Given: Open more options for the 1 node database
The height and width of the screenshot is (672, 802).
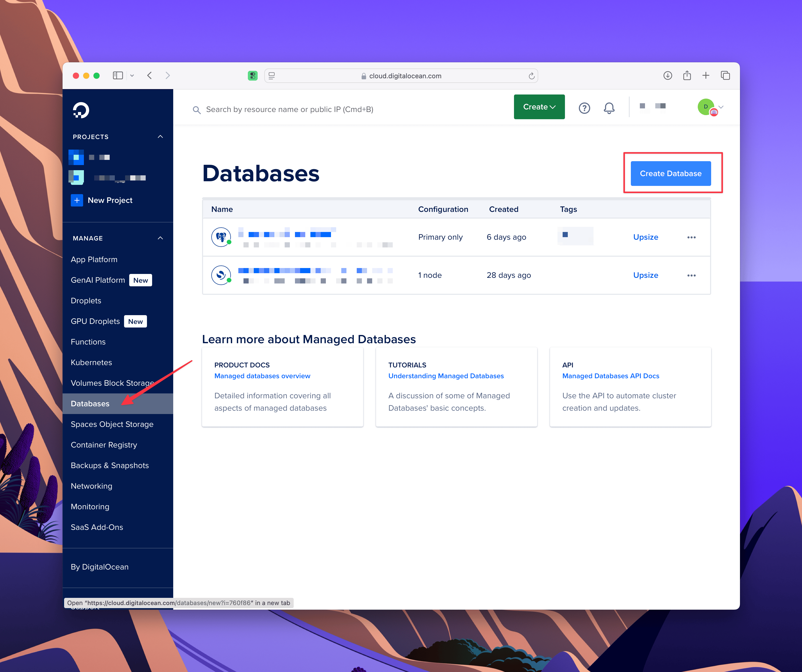Looking at the screenshot, I should (x=691, y=275).
